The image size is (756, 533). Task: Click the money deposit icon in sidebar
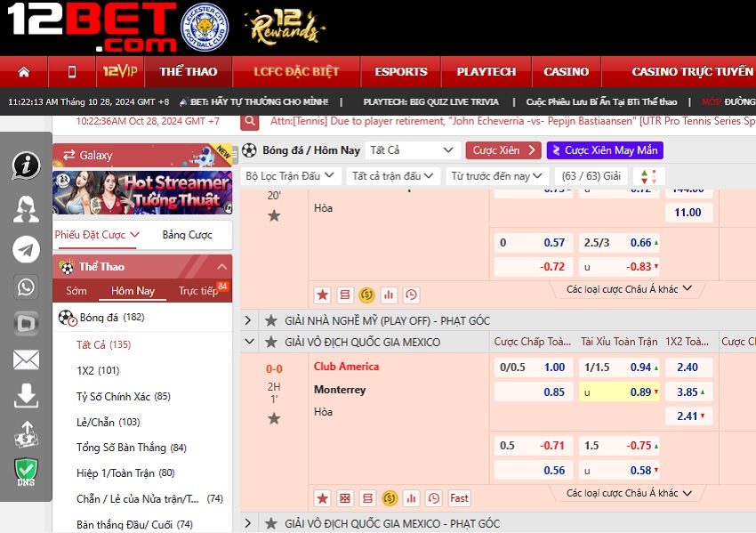[26, 433]
